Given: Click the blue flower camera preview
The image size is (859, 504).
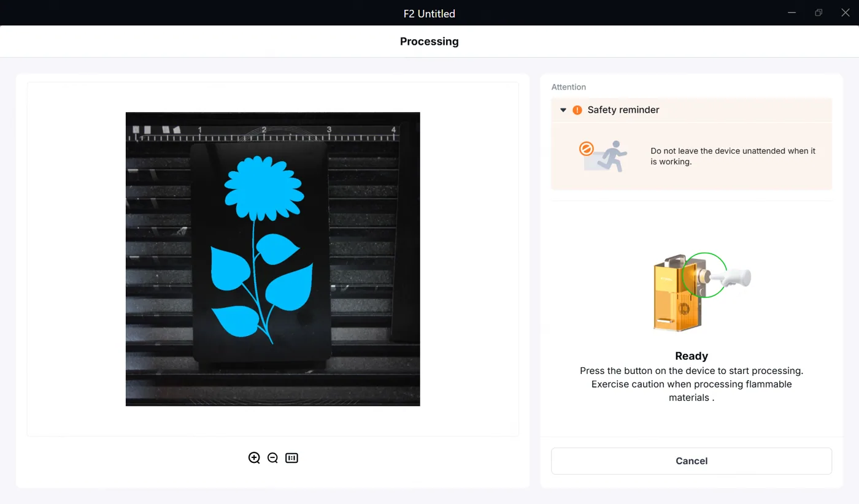Looking at the screenshot, I should click(273, 259).
